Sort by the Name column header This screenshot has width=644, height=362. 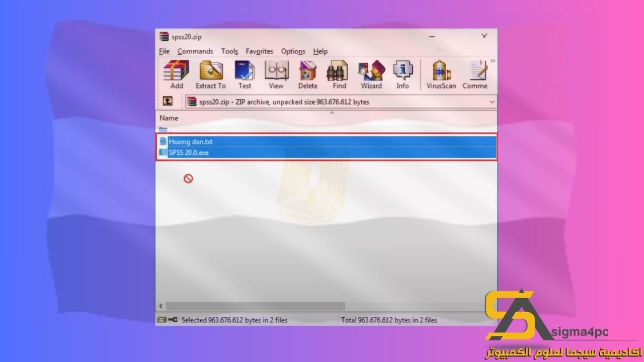[169, 118]
